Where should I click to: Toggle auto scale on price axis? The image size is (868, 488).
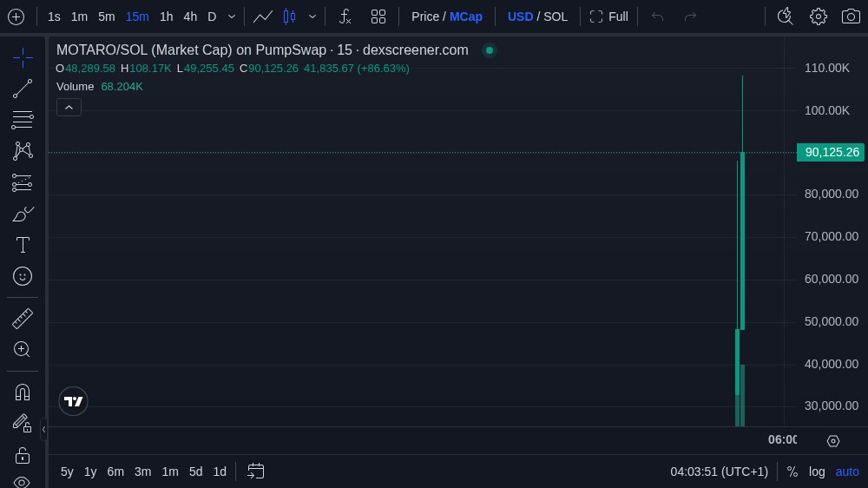point(847,472)
